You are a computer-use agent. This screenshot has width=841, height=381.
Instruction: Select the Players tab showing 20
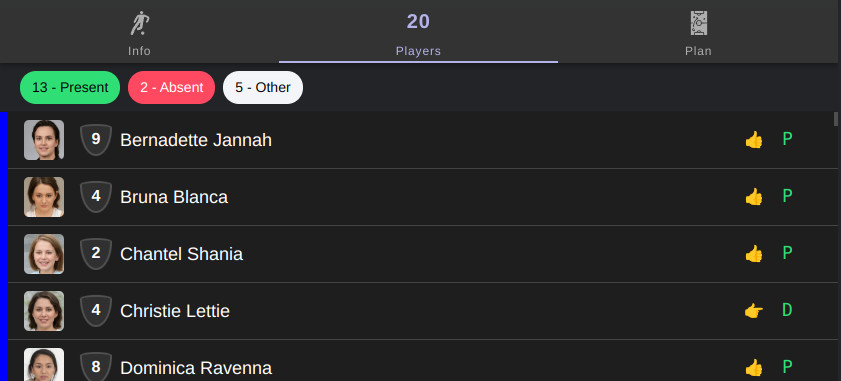418,32
